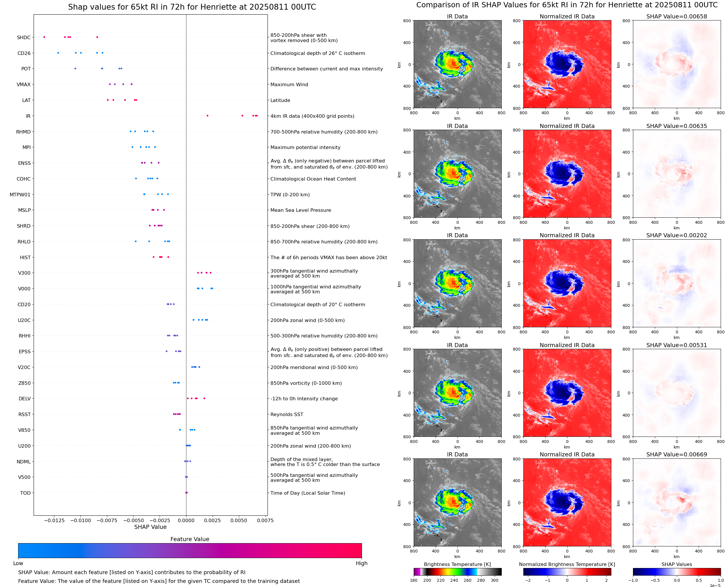This screenshot has height=587, width=728.
Task: Click the 'Reynolds SST' description text
Action: pyautogui.click(x=287, y=415)
